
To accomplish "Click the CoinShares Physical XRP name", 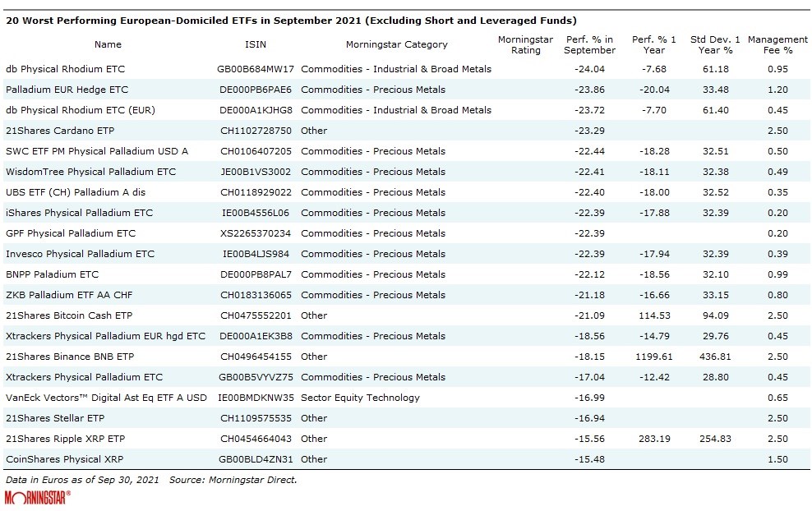I will pyautogui.click(x=63, y=459).
